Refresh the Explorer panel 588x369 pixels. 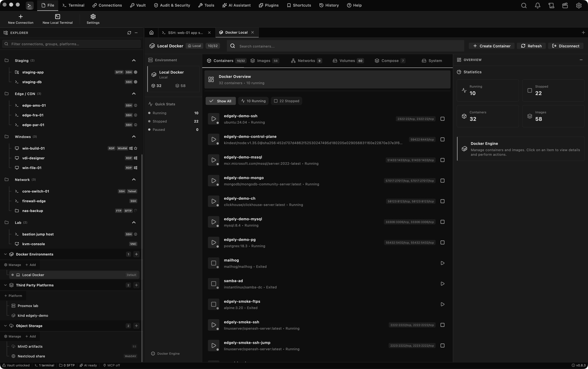[129, 33]
